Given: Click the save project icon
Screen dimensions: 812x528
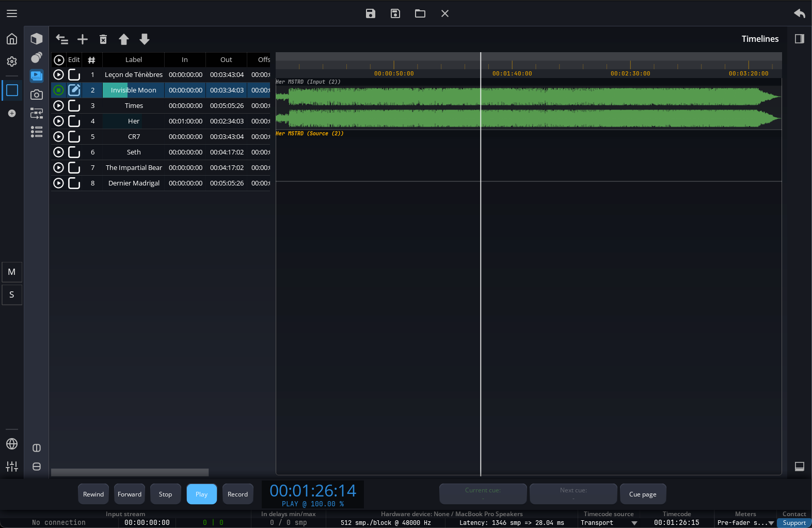Looking at the screenshot, I should (x=371, y=13).
